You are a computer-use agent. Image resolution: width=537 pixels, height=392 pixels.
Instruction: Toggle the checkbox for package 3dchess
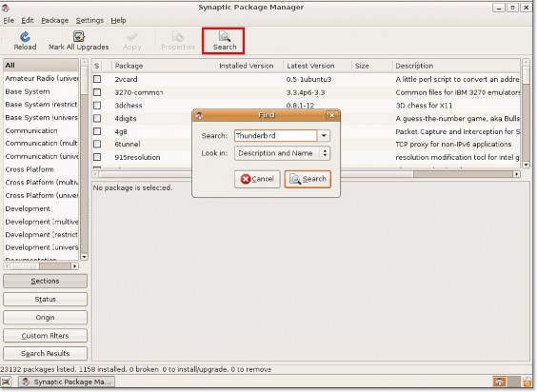(x=97, y=106)
